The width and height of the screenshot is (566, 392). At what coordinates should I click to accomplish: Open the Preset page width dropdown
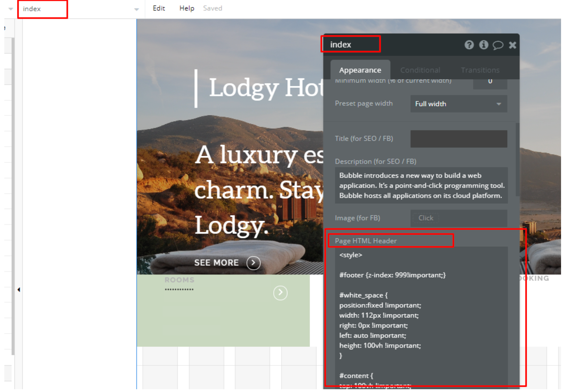(459, 104)
